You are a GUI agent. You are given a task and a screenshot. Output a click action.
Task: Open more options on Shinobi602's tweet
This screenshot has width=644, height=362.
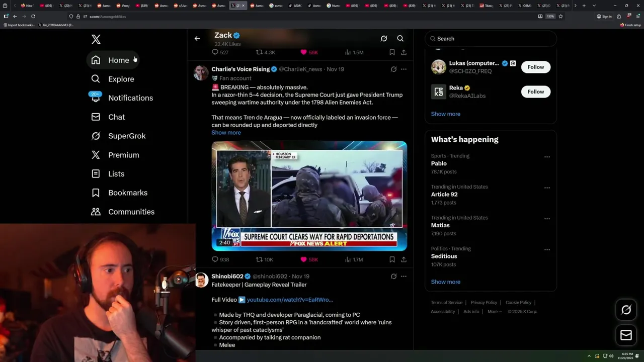tap(404, 277)
